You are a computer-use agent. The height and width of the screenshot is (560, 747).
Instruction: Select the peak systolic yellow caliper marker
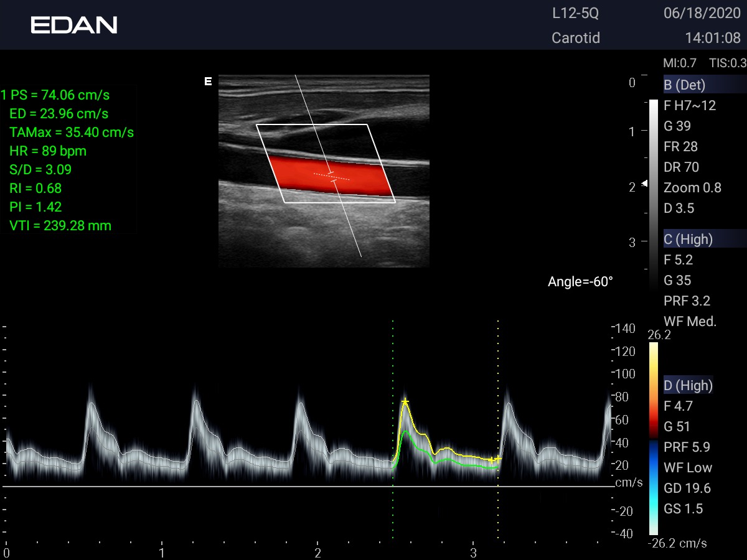pos(405,401)
